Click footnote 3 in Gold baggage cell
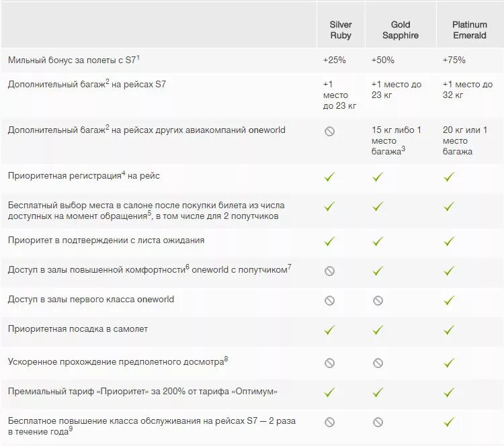Screen dimensions: 504x446 [403, 149]
